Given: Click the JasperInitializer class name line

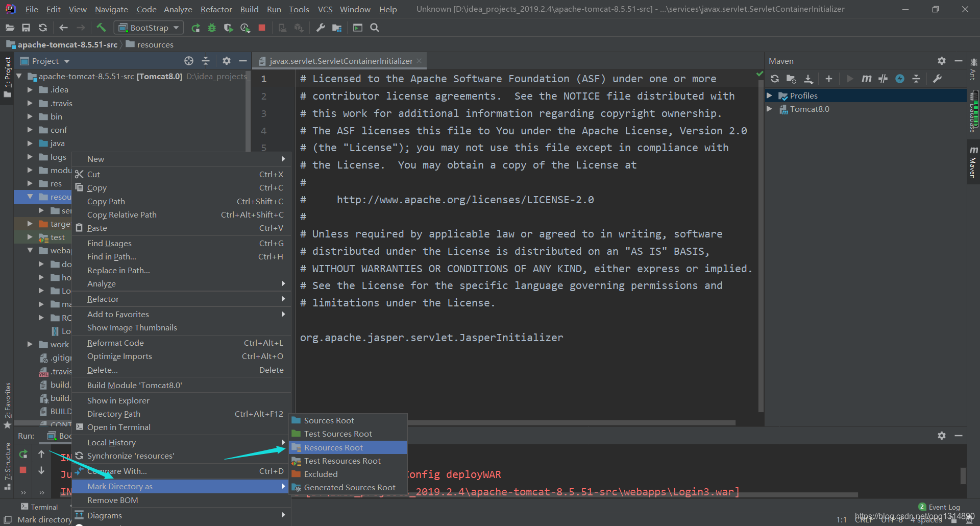Looking at the screenshot, I should pos(431,338).
